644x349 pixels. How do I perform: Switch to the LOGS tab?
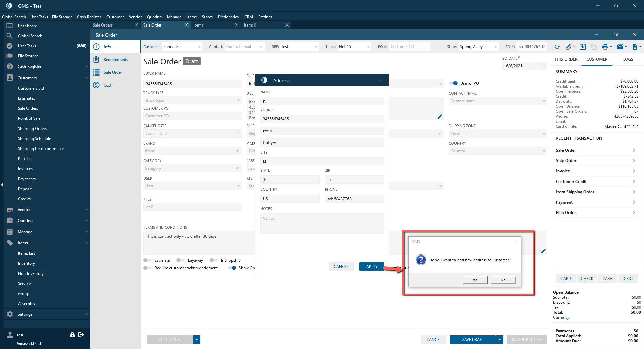coord(628,59)
